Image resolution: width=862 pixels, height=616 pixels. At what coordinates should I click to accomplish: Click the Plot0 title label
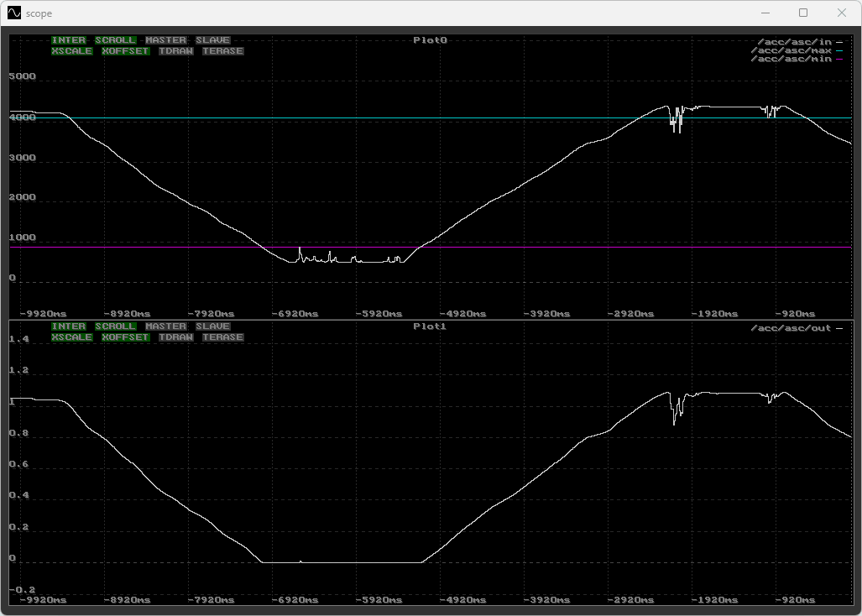[x=431, y=40]
